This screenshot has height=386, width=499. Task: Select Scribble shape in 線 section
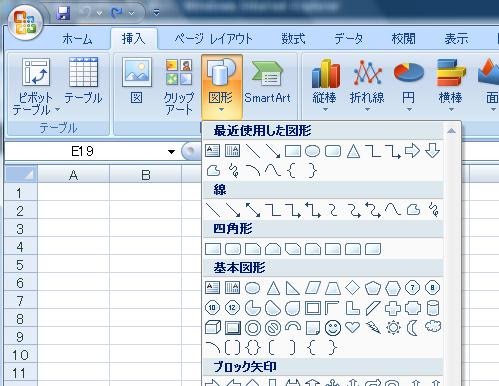pos(434,210)
